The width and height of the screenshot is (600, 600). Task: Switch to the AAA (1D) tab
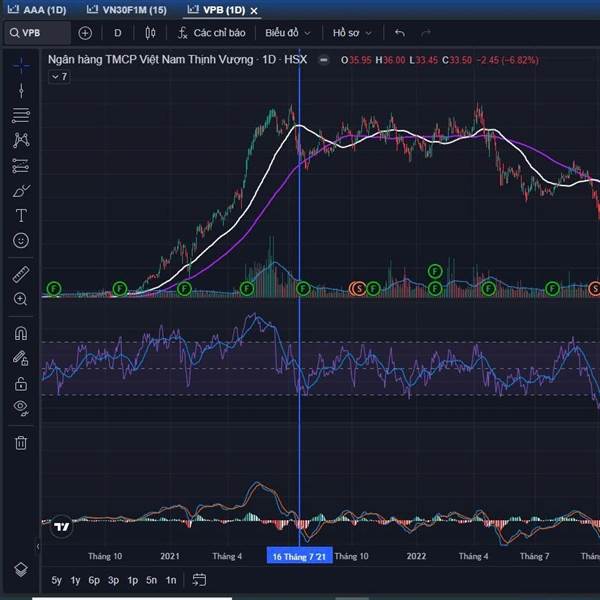37,10
